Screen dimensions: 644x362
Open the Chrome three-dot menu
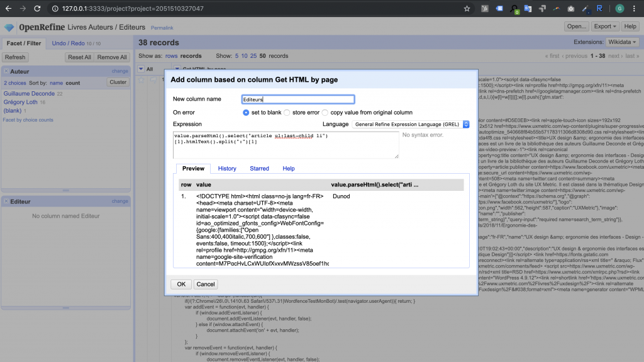(634, 8)
